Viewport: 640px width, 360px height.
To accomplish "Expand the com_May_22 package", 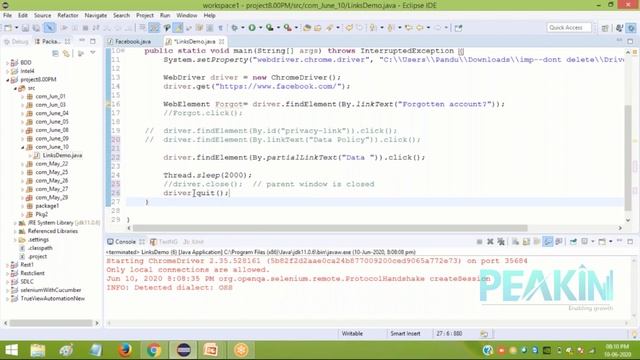I will pos(22,164).
